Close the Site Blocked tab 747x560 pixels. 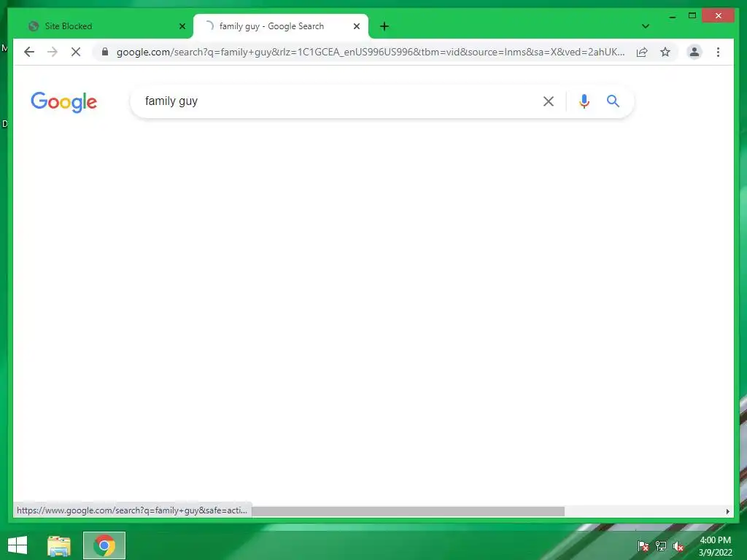182,26
